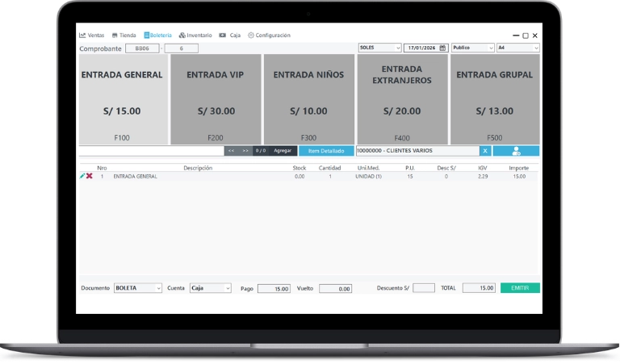Click the product search input field
This screenshot has width=620, height=364.
(152, 151)
